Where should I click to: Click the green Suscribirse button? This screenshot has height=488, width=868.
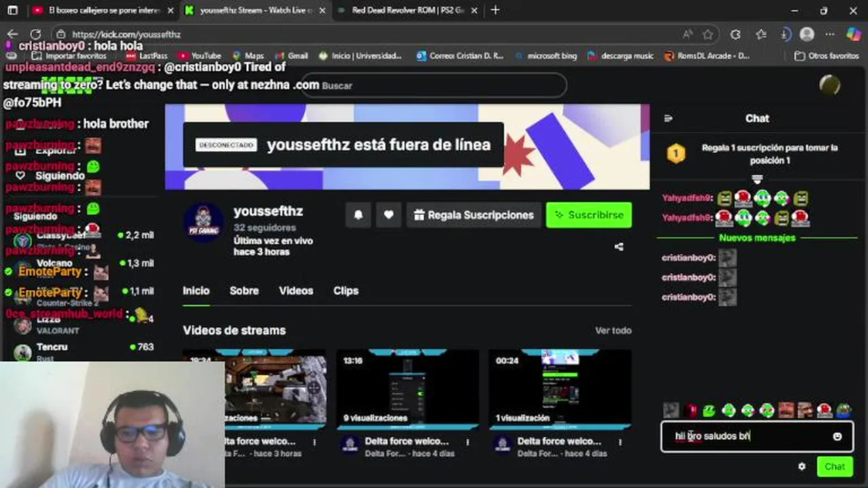589,215
